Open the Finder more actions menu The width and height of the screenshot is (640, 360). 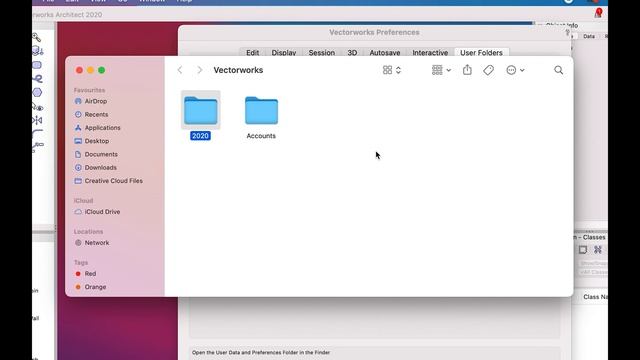[515, 70]
